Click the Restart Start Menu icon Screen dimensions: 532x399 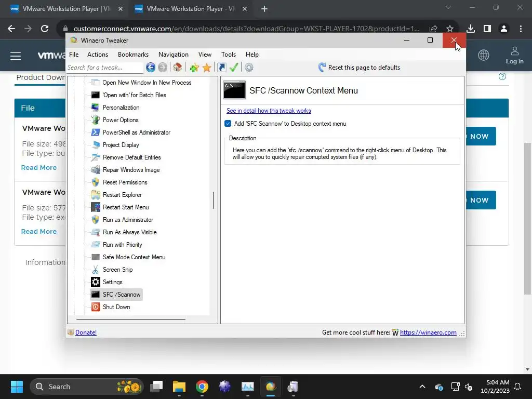click(96, 207)
